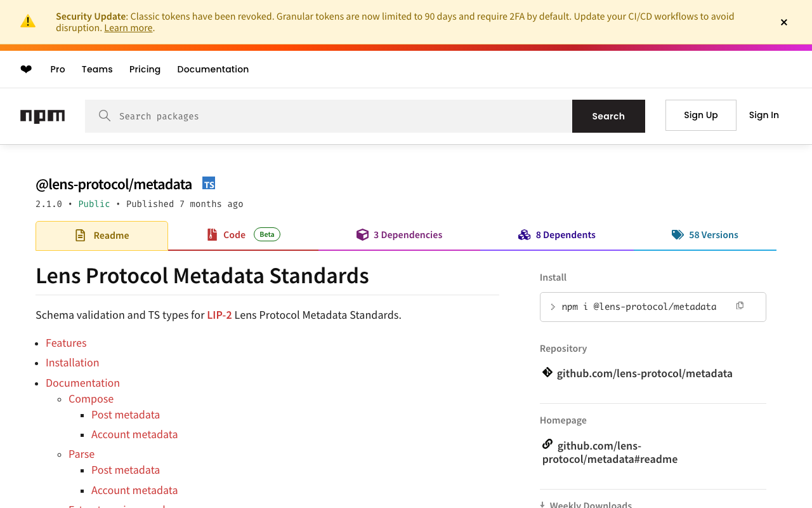The width and height of the screenshot is (812, 508).
Task: Go to the Pricing page
Action: click(x=145, y=69)
